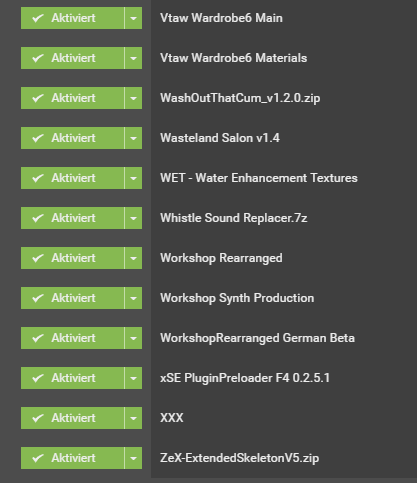Click checkmark icon for xSE PluginPreloader F4
417x483 pixels.
[x=38, y=378]
